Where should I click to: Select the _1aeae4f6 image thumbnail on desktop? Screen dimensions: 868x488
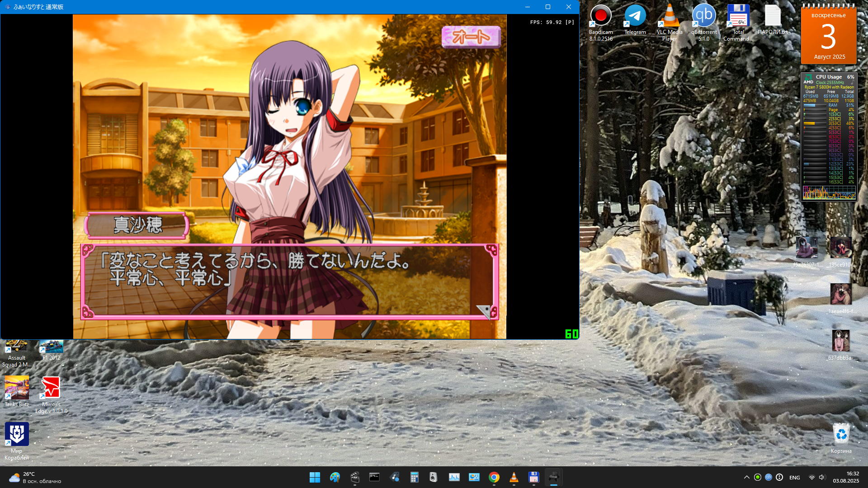tap(841, 298)
